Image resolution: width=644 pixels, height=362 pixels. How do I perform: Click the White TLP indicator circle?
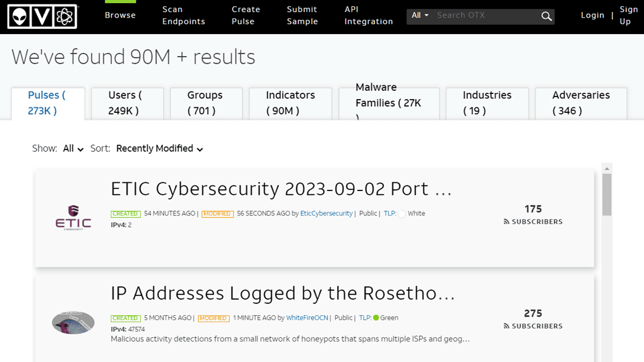[x=402, y=214]
